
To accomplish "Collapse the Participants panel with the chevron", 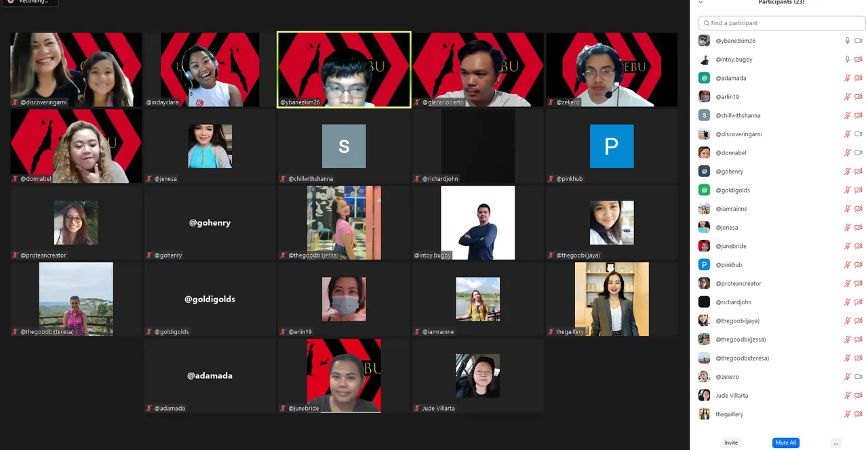I will 701,2.
